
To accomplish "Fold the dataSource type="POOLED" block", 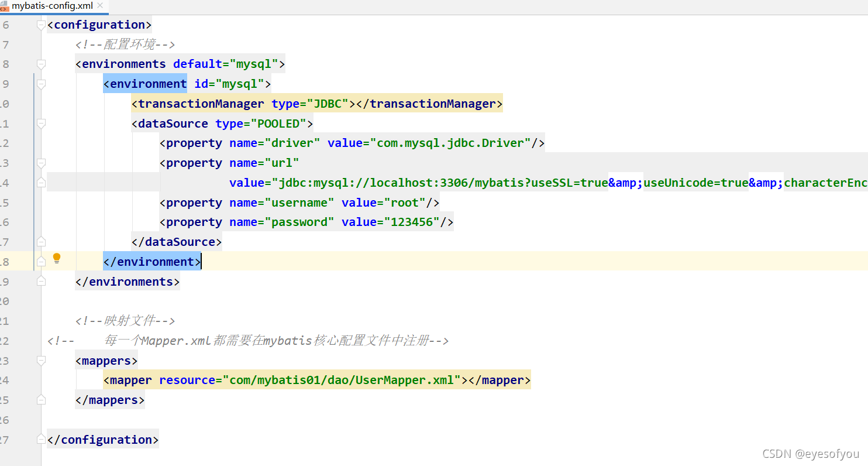I will tap(41, 124).
